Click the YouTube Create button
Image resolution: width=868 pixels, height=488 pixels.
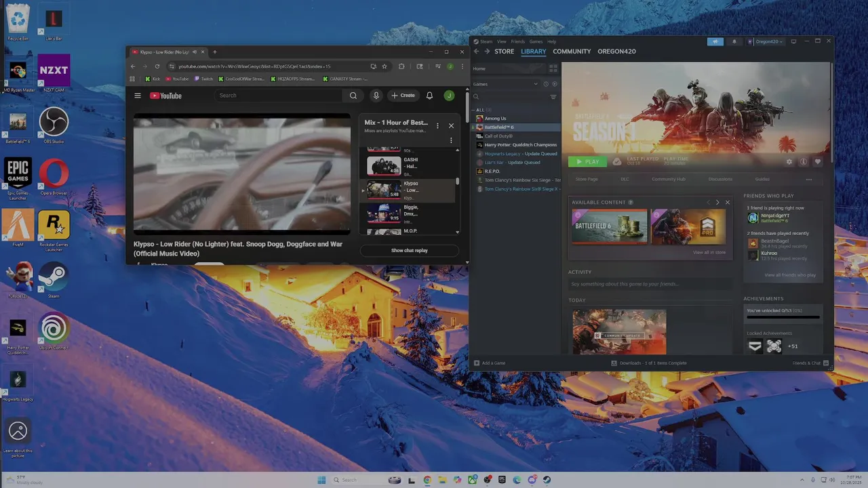pyautogui.click(x=403, y=96)
